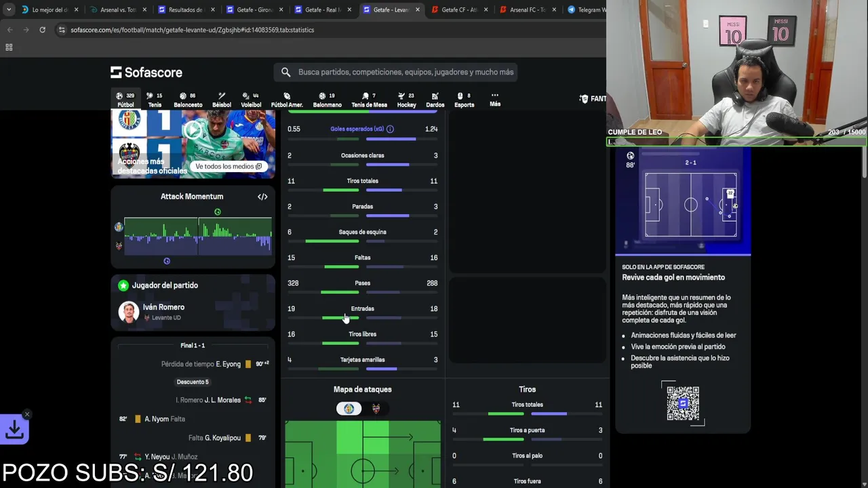The width and height of the screenshot is (868, 488).
Task: Open the Béisbol sport category
Action: coord(222,100)
